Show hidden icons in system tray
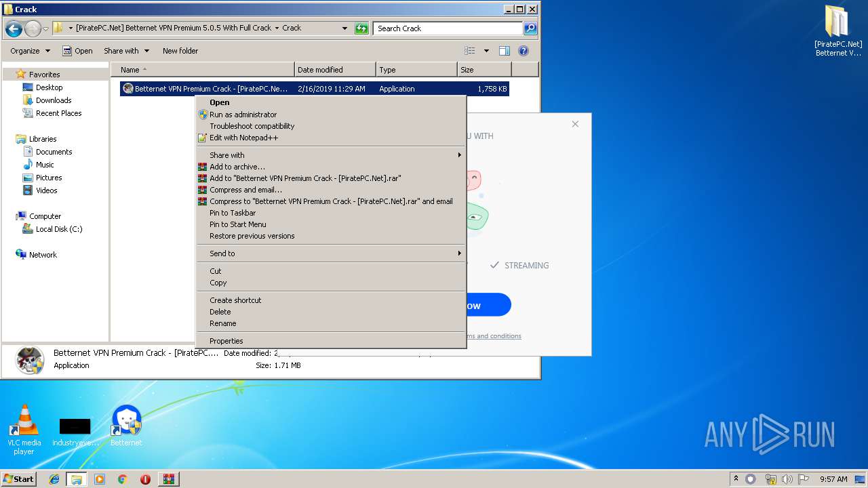The image size is (868, 488). [x=736, y=479]
